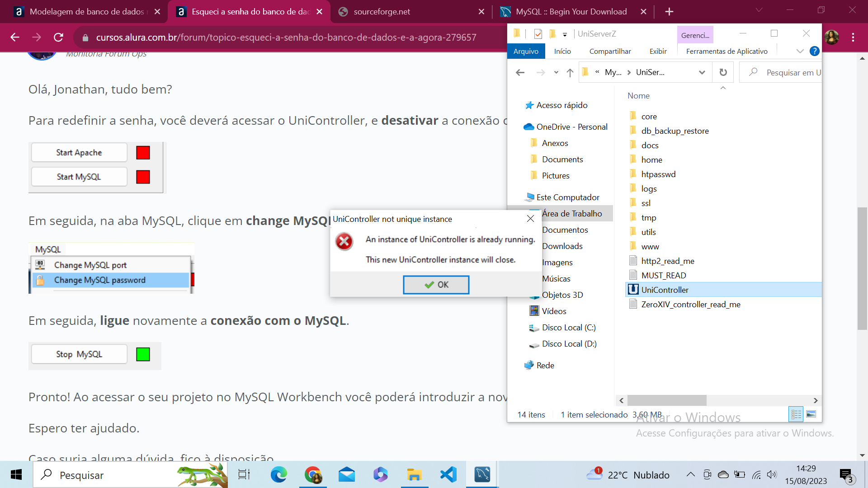The width and height of the screenshot is (868, 488).
Task: Select the UniController application file
Action: pyautogui.click(x=665, y=290)
